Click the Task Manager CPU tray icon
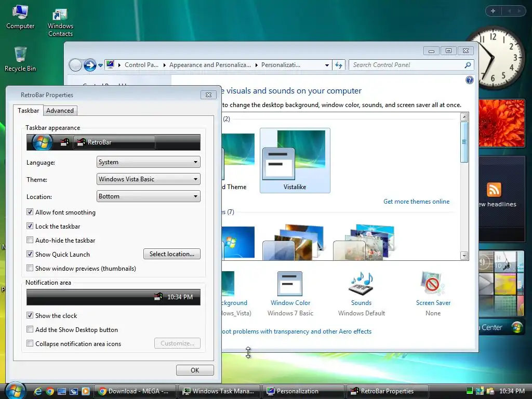 [x=470, y=391]
